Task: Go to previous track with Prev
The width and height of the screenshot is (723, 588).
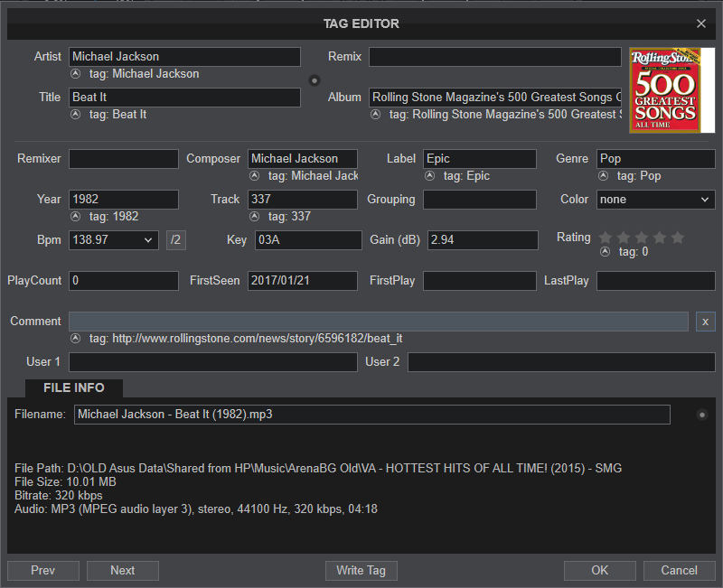Action: pyautogui.click(x=42, y=571)
